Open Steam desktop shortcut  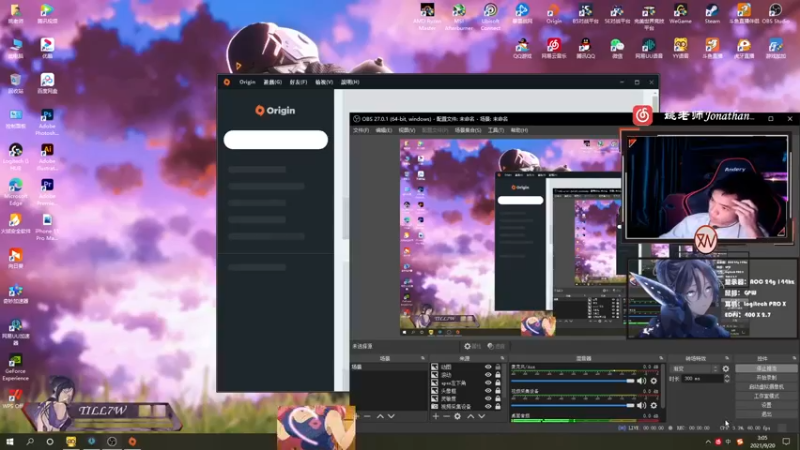point(712,14)
